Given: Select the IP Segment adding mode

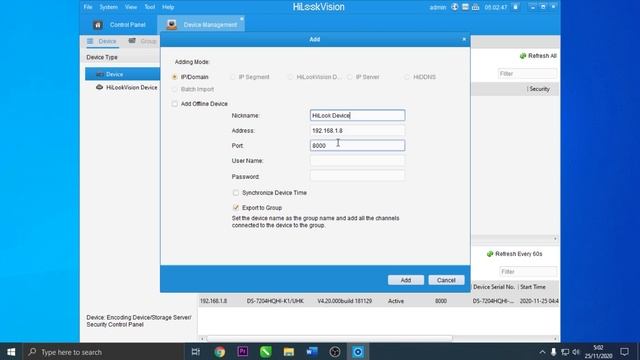Looking at the screenshot, I should (x=233, y=77).
